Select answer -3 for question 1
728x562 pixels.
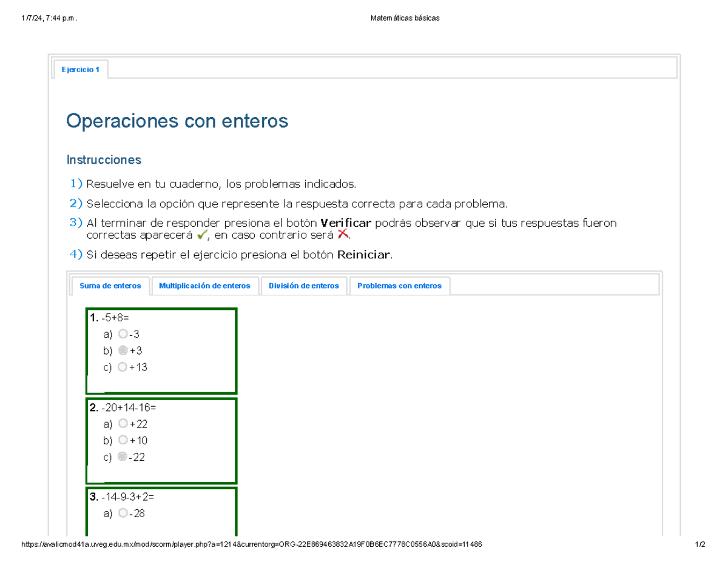coord(123,334)
